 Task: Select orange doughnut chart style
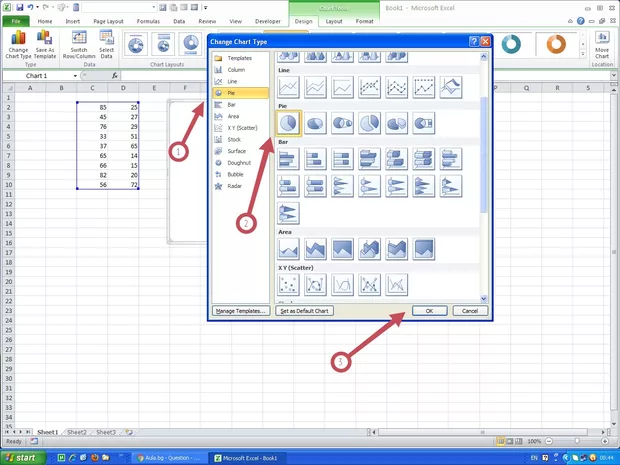(556, 44)
